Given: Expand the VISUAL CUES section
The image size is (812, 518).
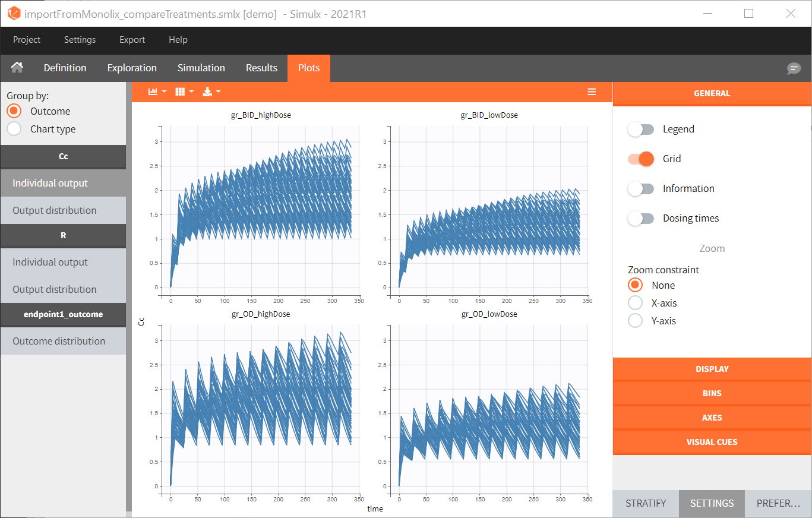Looking at the screenshot, I should click(712, 442).
